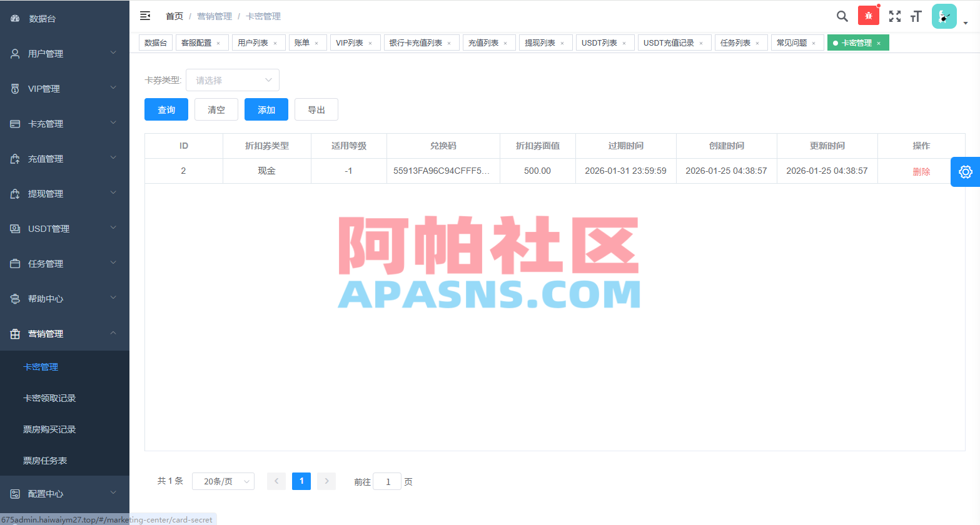Go to the 首页 breadcrumb
The image size is (980, 525).
[x=174, y=16]
